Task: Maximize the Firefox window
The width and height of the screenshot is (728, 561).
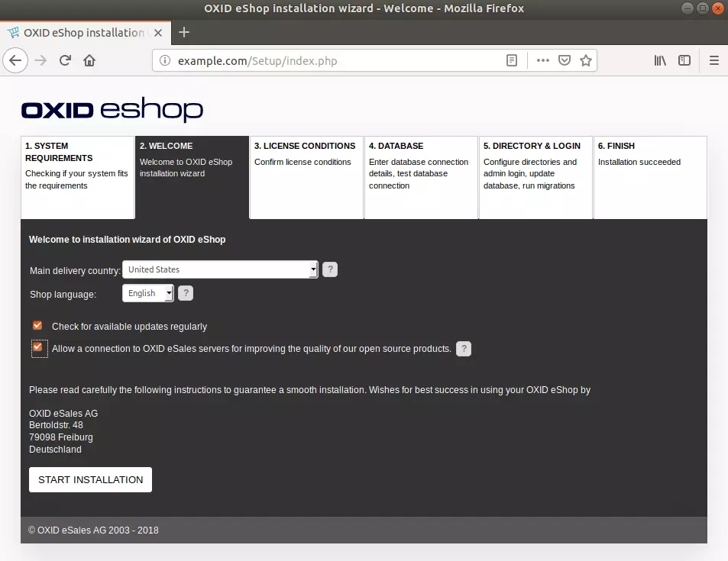Action: [x=703, y=8]
